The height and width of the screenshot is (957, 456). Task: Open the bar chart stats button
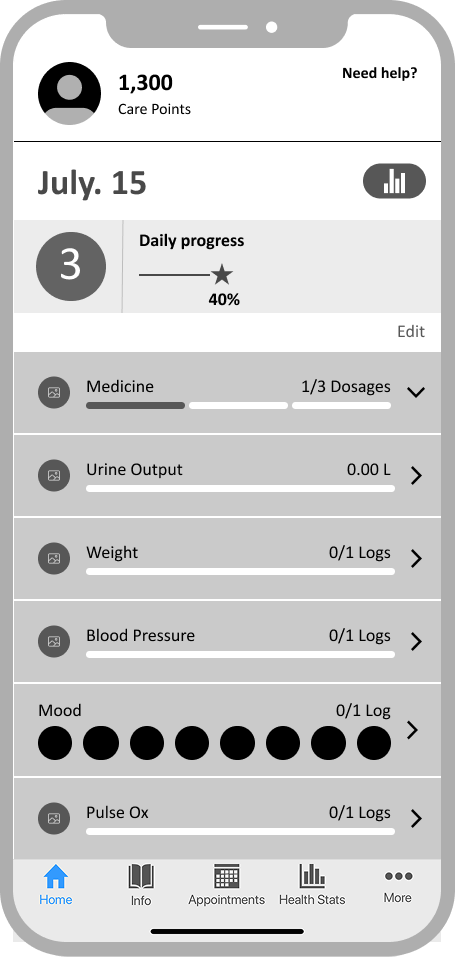[x=394, y=181]
